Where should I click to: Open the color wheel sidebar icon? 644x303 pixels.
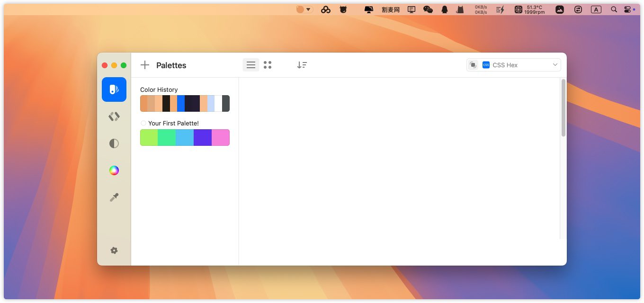point(114,170)
